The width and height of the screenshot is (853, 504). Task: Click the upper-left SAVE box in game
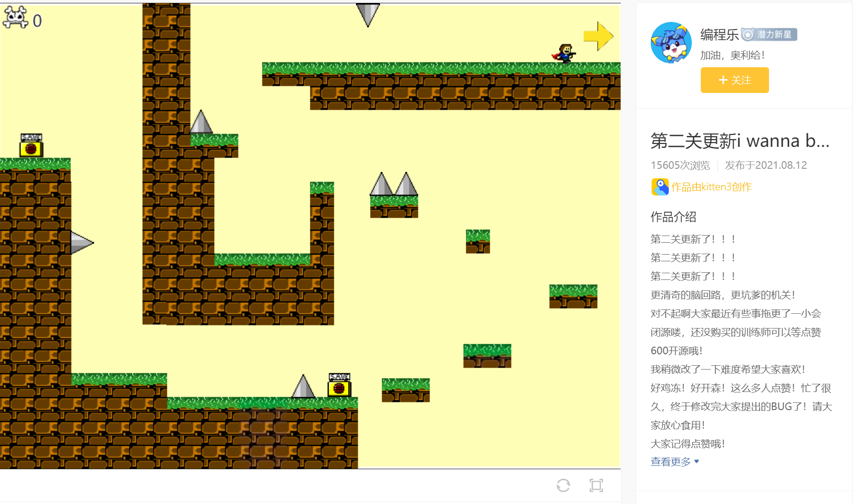(x=31, y=145)
